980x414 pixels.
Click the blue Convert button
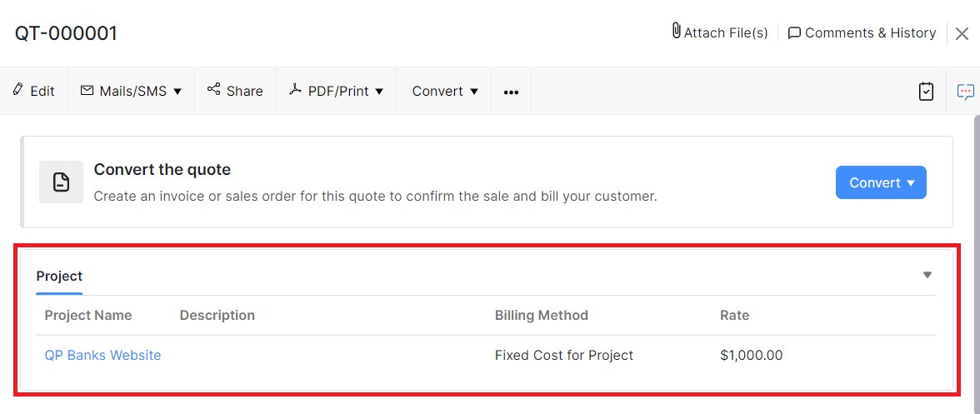tap(881, 182)
